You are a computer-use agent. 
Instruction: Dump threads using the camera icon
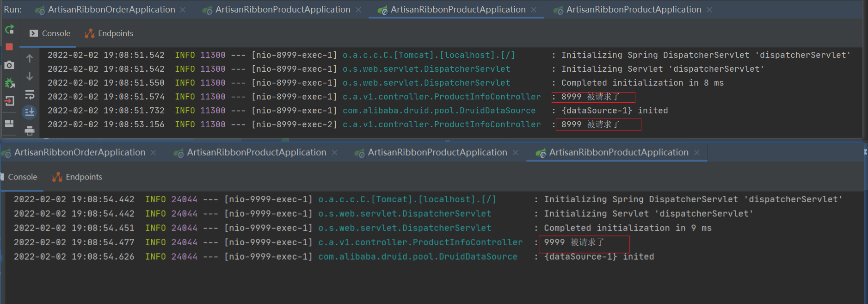tap(9, 65)
